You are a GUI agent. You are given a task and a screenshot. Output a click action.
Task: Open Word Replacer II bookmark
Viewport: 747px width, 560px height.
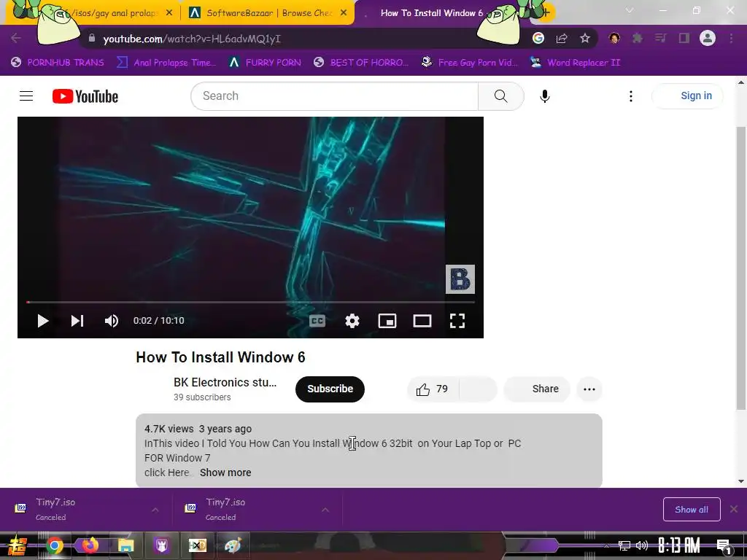576,63
